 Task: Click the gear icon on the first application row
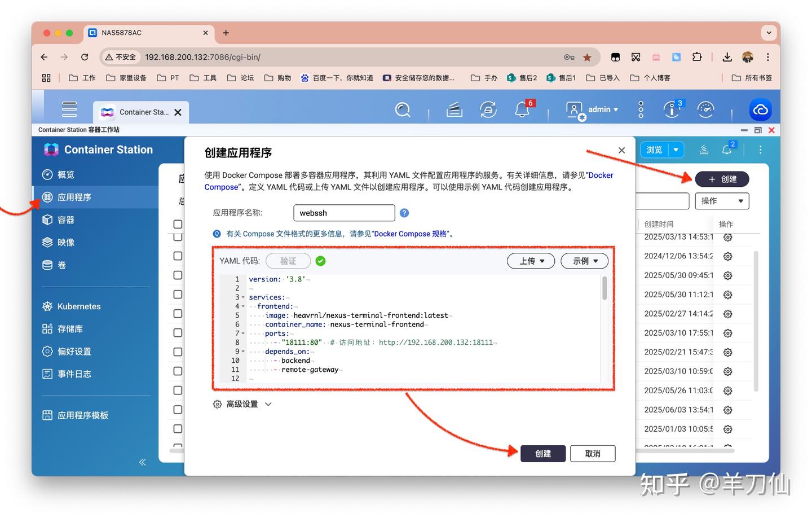tap(727, 237)
